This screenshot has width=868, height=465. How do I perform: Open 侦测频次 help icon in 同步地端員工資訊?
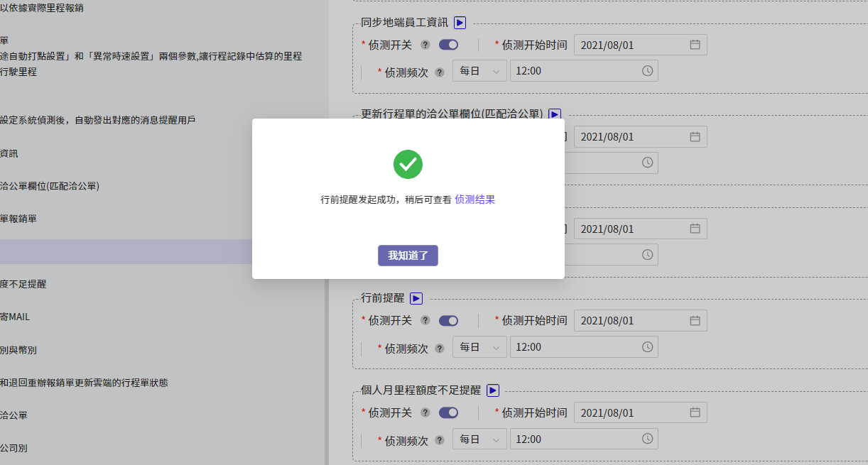tap(440, 72)
